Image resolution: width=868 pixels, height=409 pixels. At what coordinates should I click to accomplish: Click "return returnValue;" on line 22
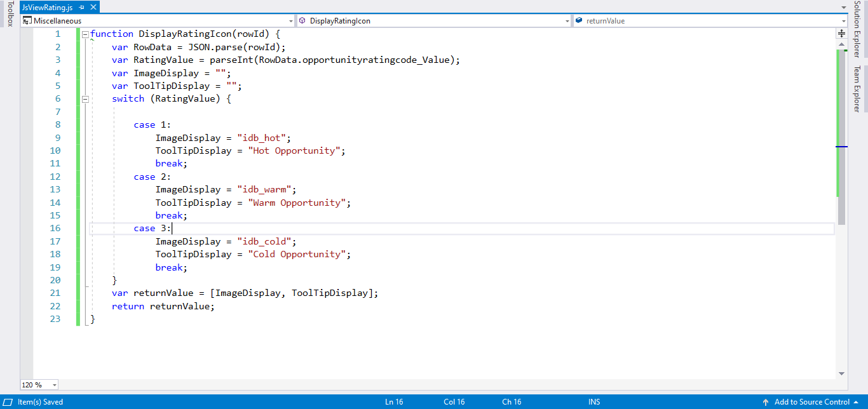click(163, 306)
